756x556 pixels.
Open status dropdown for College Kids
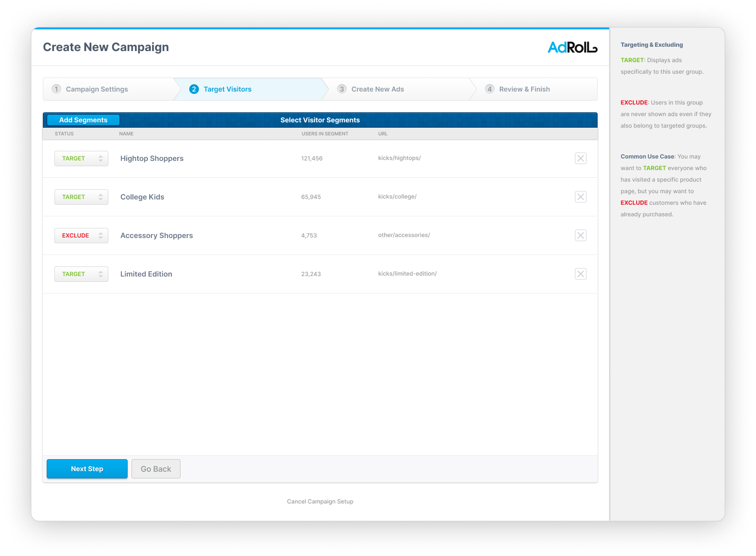tap(81, 197)
